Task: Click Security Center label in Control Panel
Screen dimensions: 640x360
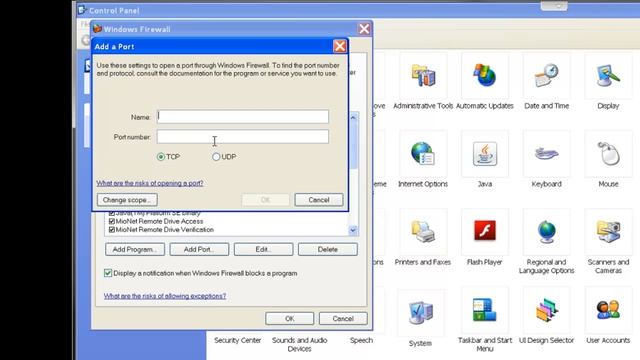Action: click(238, 340)
